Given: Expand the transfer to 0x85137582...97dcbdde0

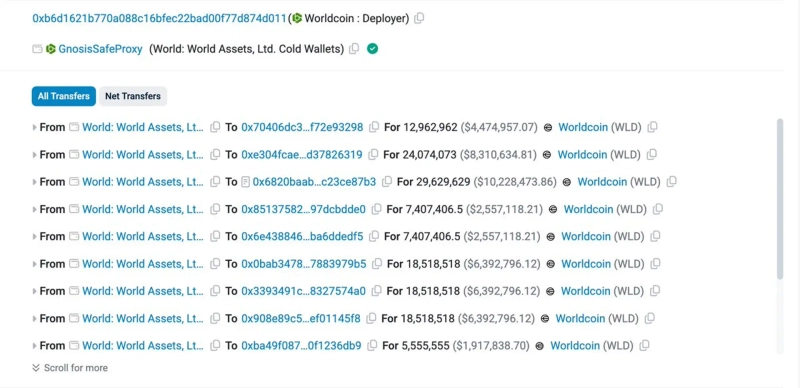Looking at the screenshot, I should (35, 209).
